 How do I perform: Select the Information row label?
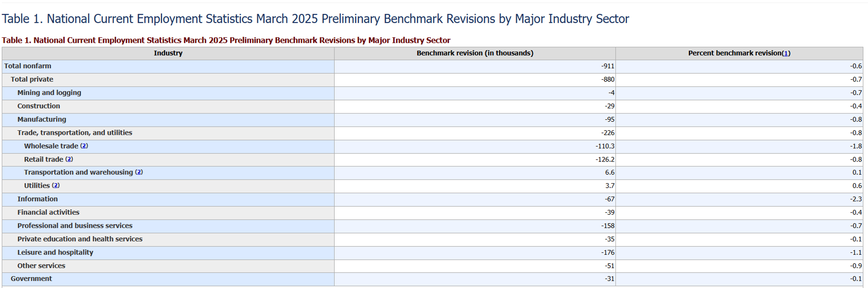pos(38,199)
